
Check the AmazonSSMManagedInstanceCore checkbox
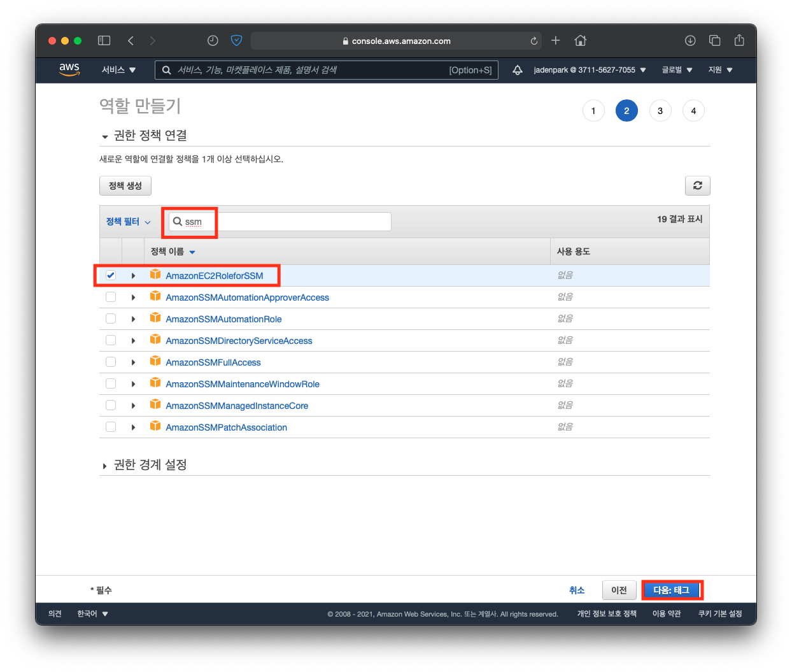click(111, 405)
